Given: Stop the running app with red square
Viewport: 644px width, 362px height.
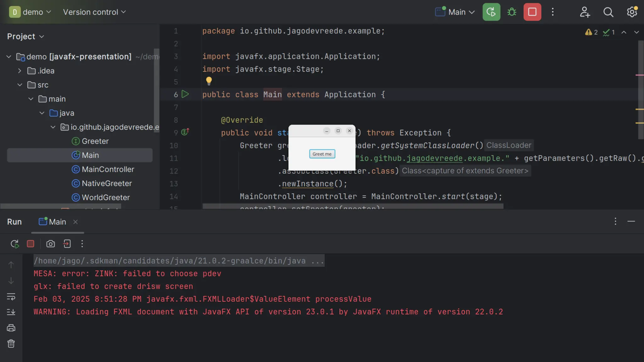Looking at the screenshot, I should pyautogui.click(x=532, y=12).
